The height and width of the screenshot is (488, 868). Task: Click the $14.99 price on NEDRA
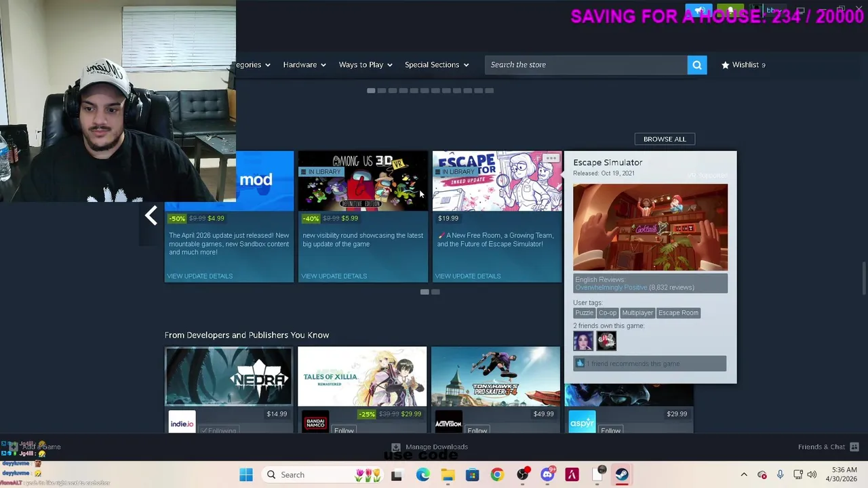coord(277,413)
